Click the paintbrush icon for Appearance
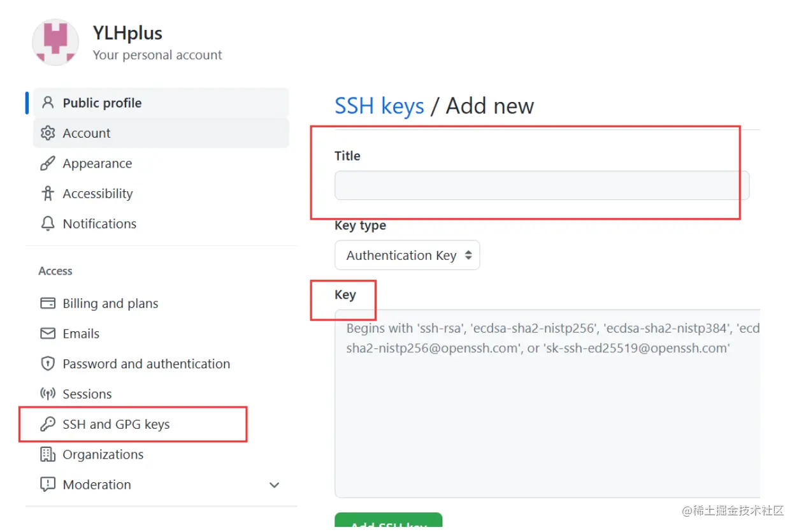 coord(48,164)
